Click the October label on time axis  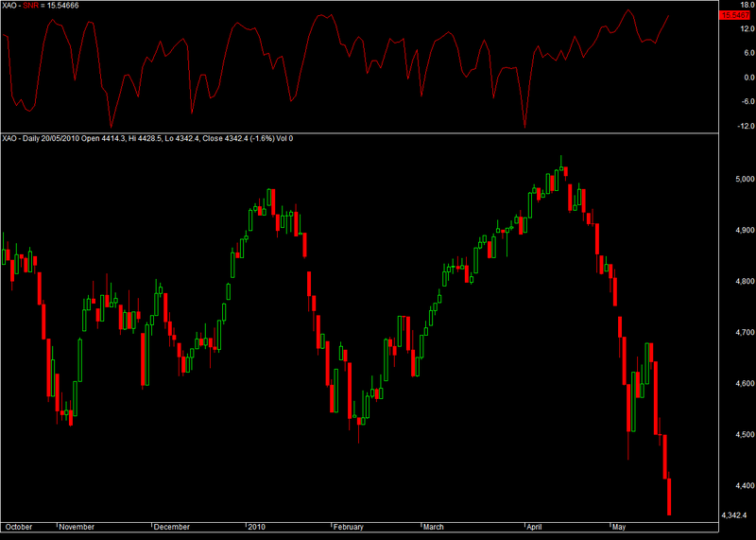19,527
